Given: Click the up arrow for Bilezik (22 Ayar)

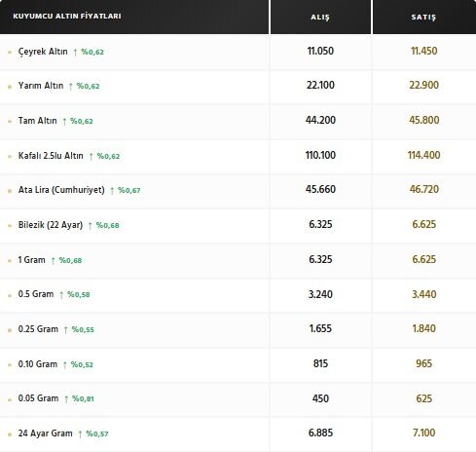Looking at the screenshot, I should 91,226.
